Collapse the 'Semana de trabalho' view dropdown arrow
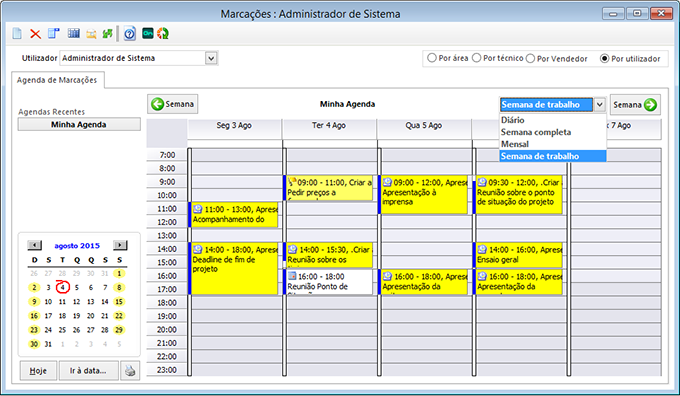 [x=599, y=105]
